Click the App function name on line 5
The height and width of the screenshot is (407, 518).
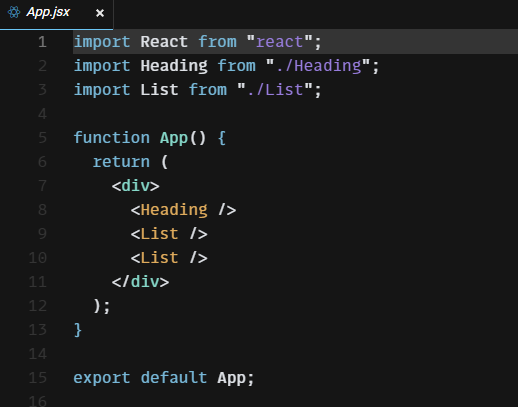tap(174, 138)
